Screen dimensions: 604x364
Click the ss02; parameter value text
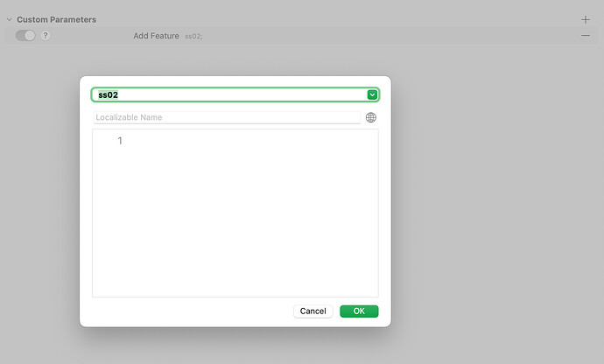193,36
